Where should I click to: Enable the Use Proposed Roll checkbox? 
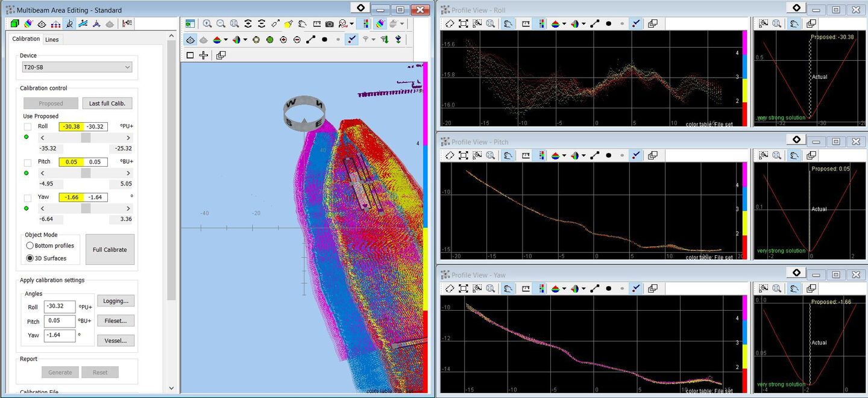(x=28, y=127)
